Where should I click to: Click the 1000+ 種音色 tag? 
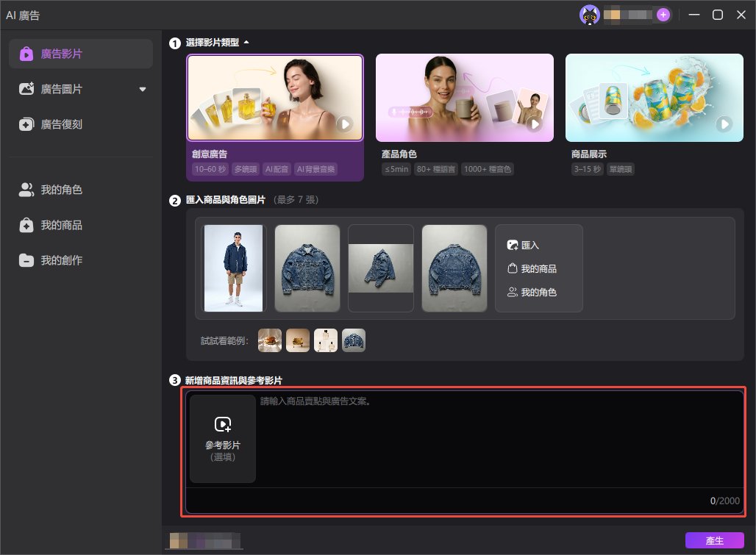(x=488, y=169)
